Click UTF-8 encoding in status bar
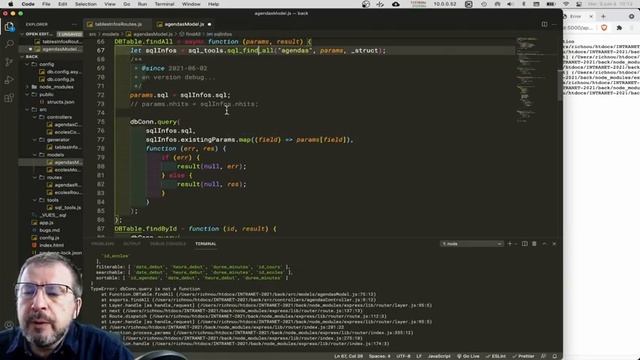This screenshot has height=360, width=640. click(403, 356)
